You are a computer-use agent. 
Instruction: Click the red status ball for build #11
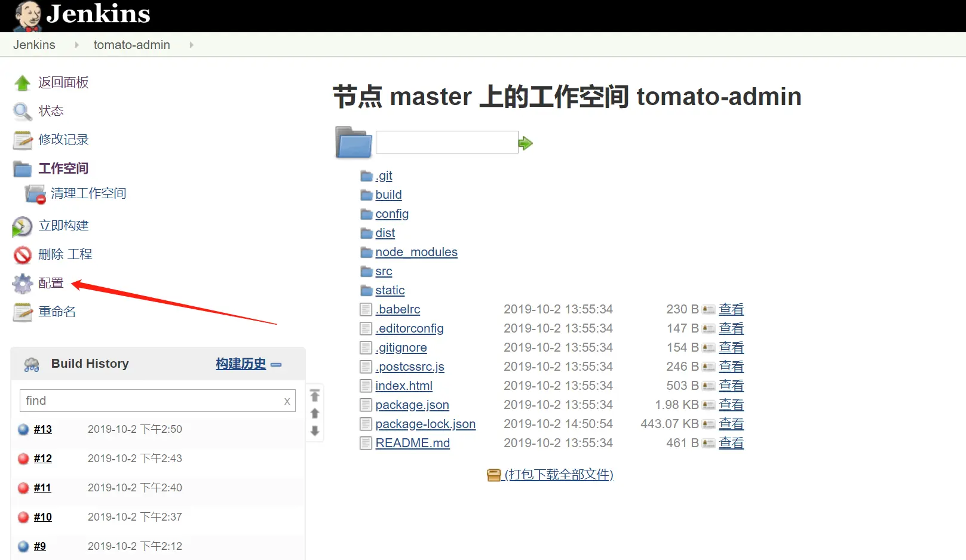coord(23,488)
